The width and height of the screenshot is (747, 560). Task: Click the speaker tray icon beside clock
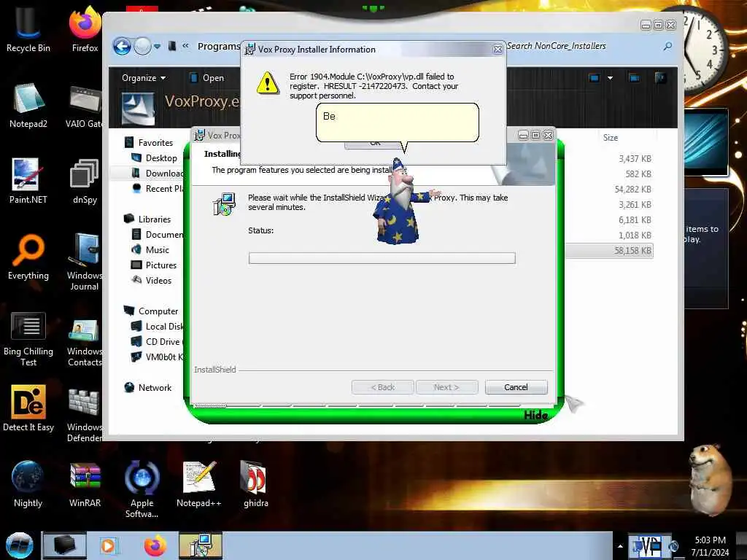673,546
